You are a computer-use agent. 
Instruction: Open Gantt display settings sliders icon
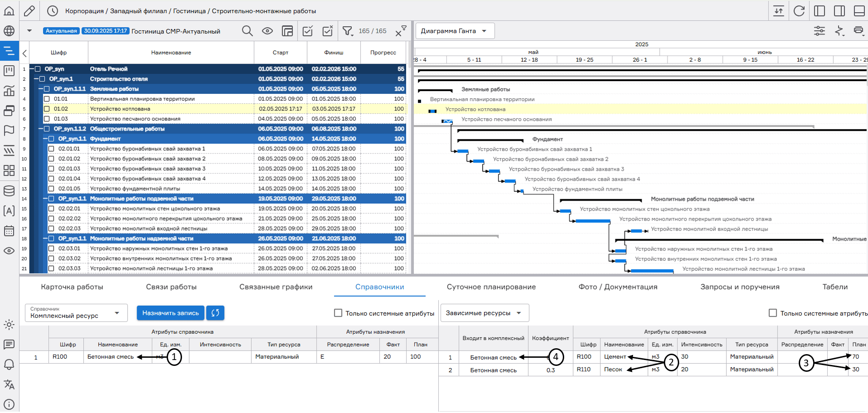tap(819, 31)
